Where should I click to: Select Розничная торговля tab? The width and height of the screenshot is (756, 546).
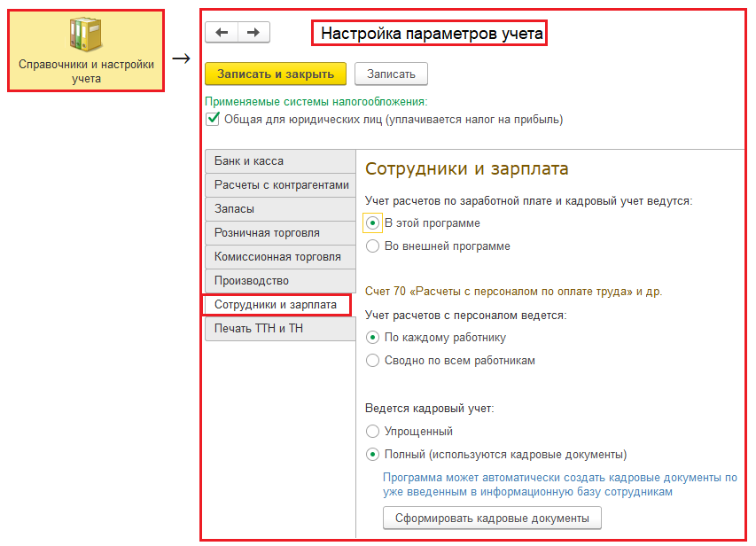(280, 233)
